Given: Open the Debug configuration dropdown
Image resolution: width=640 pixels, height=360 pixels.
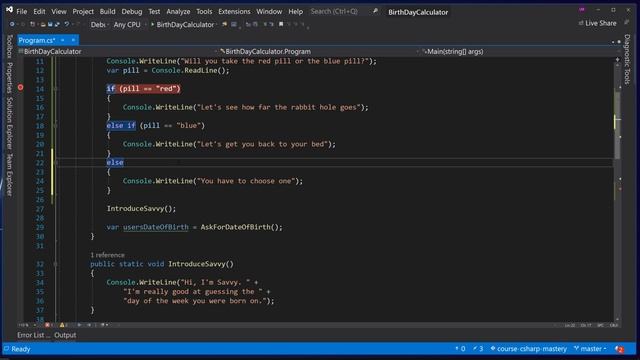Looking at the screenshot, I should click(99, 24).
